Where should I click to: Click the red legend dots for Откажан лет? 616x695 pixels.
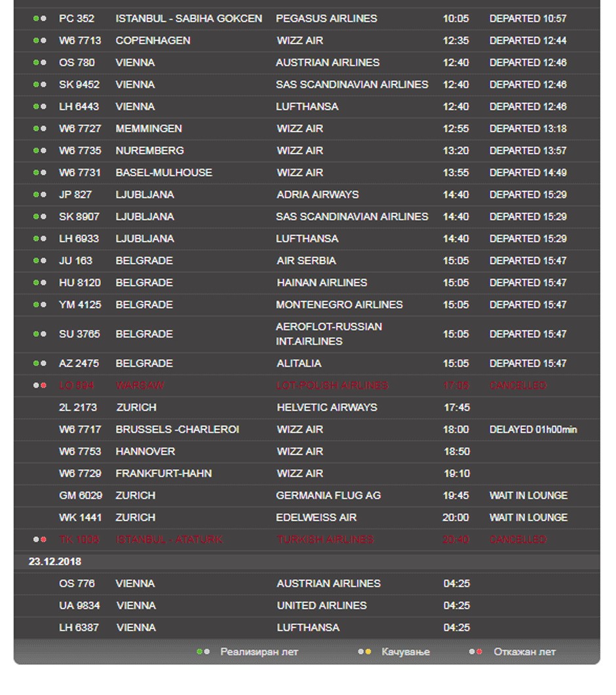(476, 652)
